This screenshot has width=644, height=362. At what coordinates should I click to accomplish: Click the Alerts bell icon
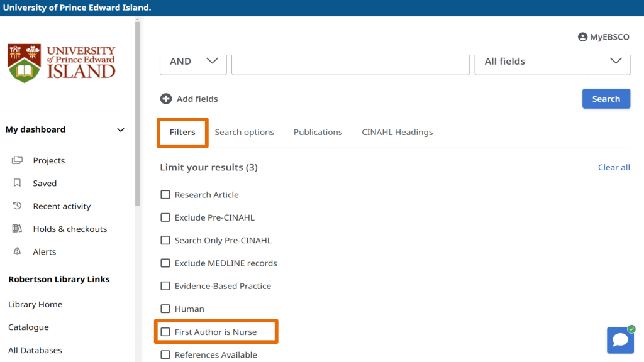point(18,251)
